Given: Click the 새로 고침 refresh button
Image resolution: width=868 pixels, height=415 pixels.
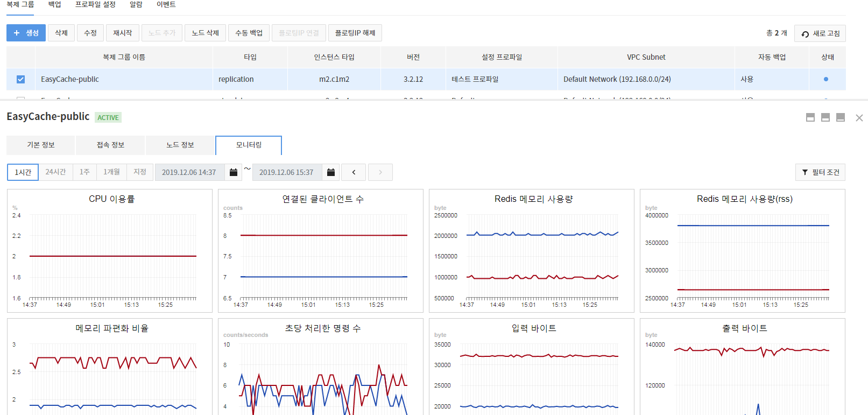Looking at the screenshot, I should tap(820, 33).
